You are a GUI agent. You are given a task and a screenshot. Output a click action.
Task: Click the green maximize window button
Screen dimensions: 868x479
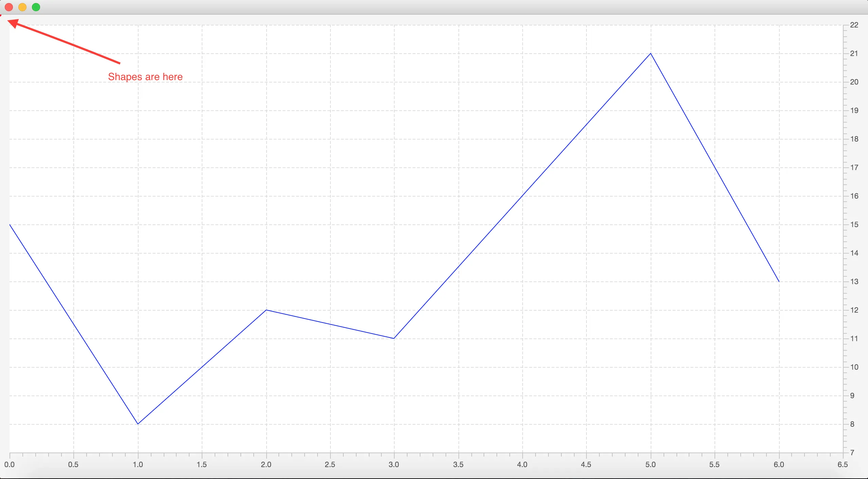click(x=36, y=7)
